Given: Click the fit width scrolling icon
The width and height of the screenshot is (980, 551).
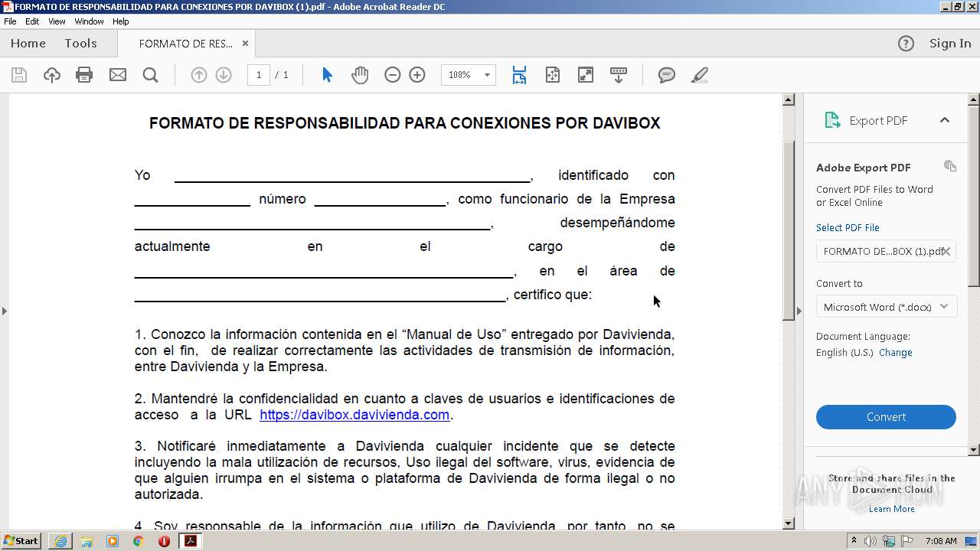Looking at the screenshot, I should tap(519, 75).
